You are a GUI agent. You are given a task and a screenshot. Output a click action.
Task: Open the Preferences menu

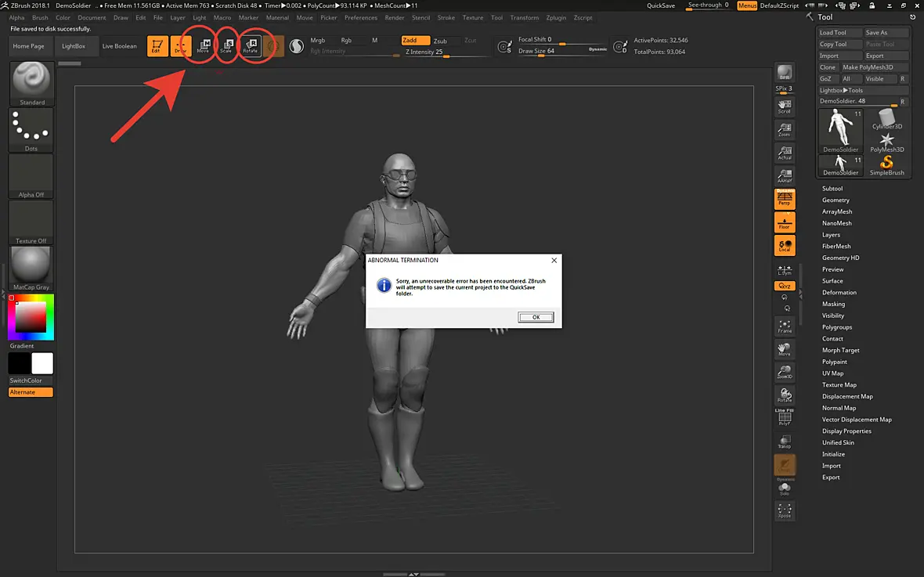click(361, 18)
